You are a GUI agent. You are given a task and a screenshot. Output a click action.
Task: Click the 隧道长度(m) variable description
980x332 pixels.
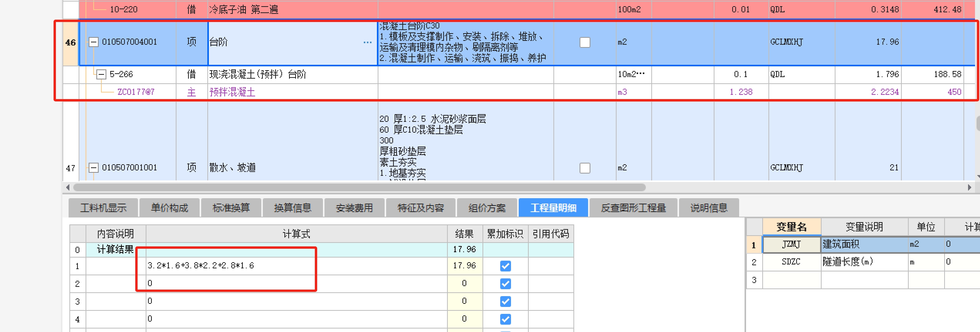pyautogui.click(x=864, y=262)
